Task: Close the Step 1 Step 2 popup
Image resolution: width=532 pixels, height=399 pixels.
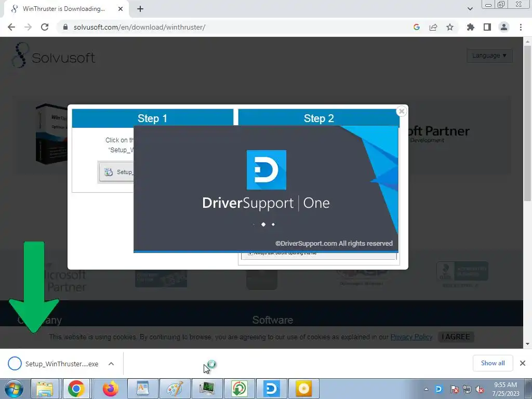Action: [402, 111]
